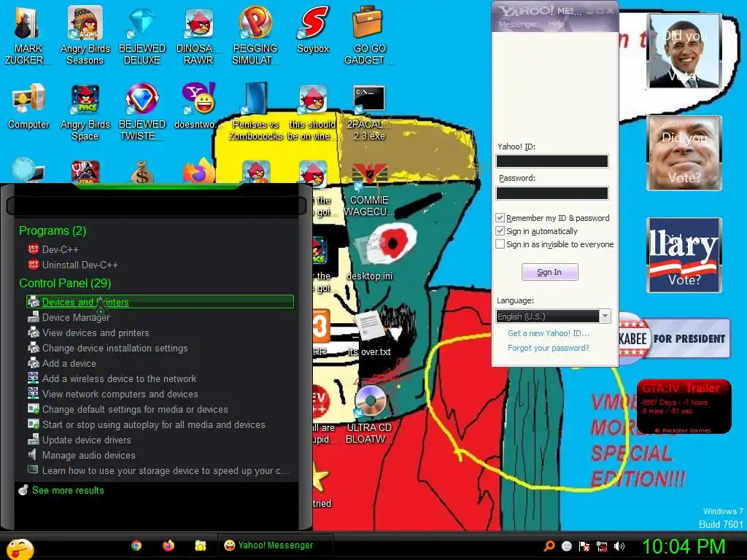Open the 'Manage audio devices' result
747x560 pixels.
pyautogui.click(x=160, y=455)
